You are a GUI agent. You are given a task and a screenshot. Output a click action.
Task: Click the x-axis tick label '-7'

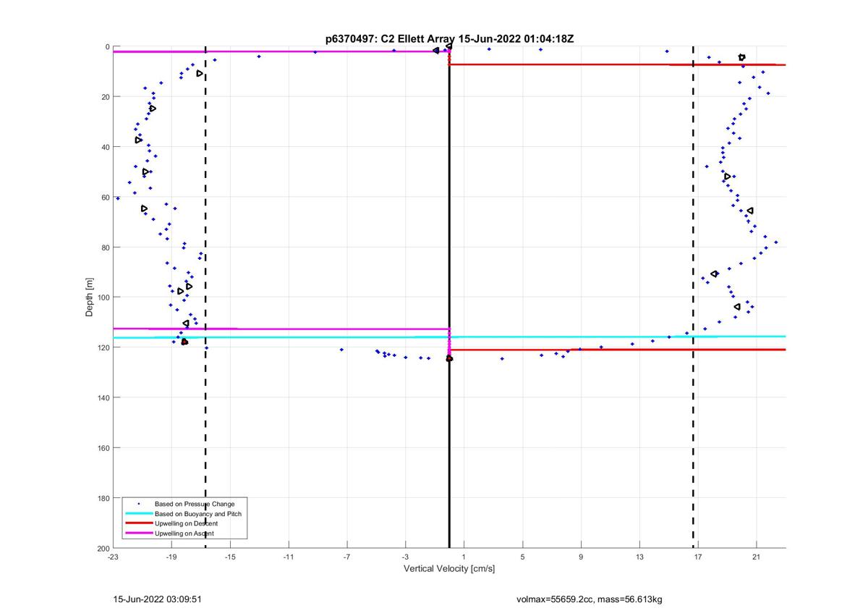tap(346, 557)
